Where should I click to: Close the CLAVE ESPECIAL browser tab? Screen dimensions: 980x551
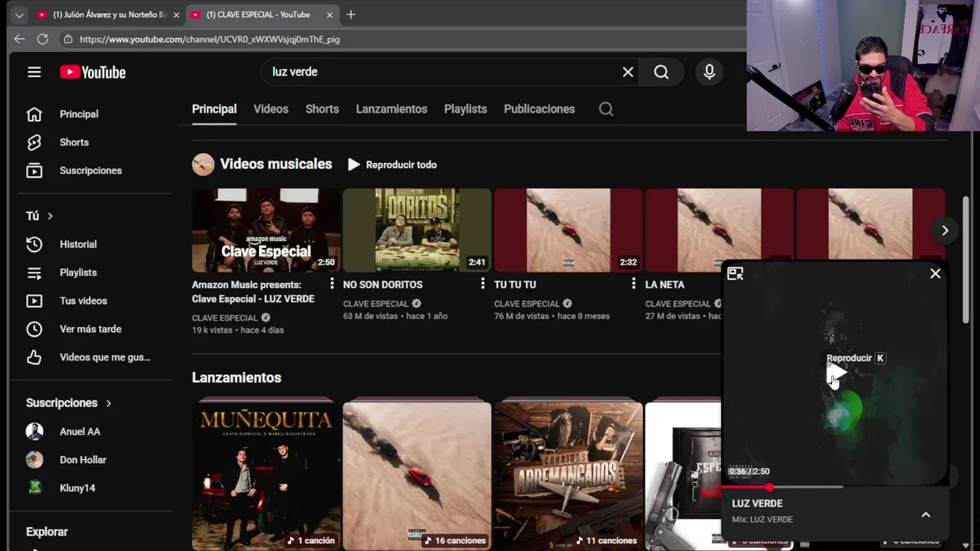(330, 15)
